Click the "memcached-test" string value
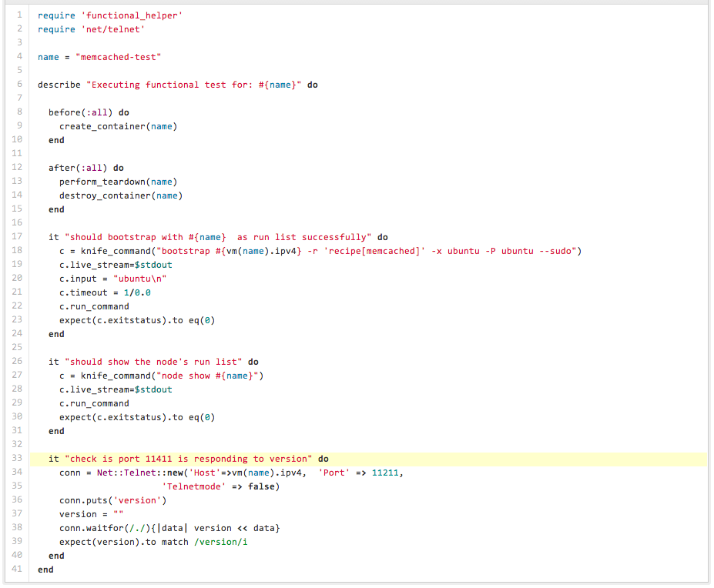Screen dimensions: 714x588 point(119,57)
